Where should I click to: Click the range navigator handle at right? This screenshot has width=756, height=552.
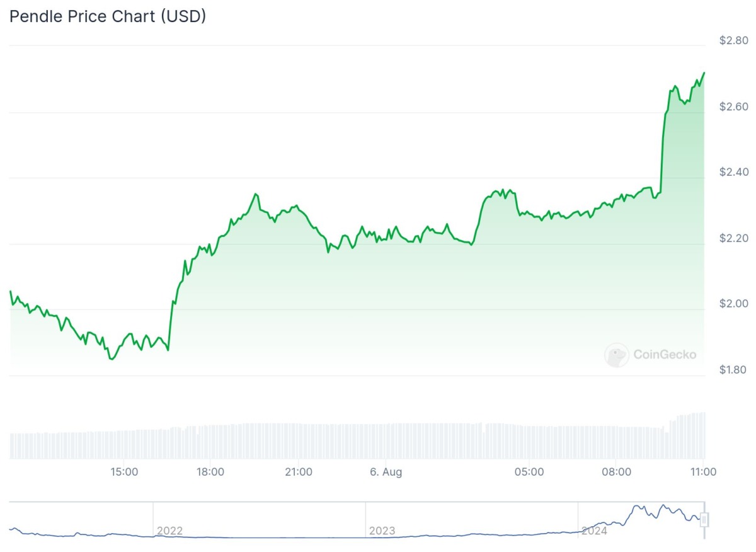704,520
